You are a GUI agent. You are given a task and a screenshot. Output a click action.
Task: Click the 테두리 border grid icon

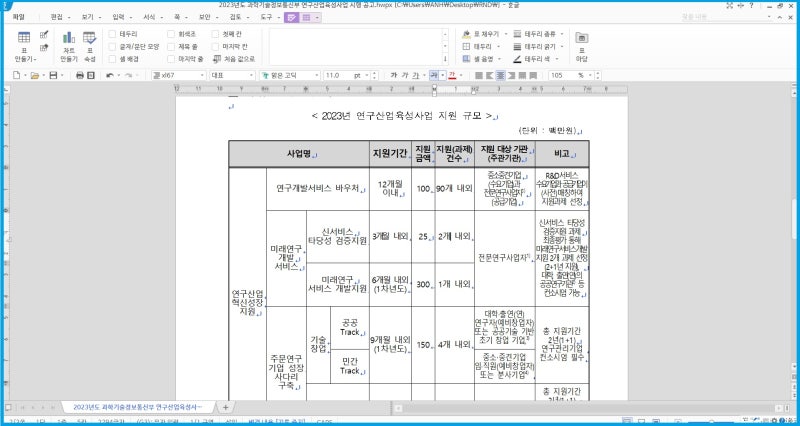466,46
